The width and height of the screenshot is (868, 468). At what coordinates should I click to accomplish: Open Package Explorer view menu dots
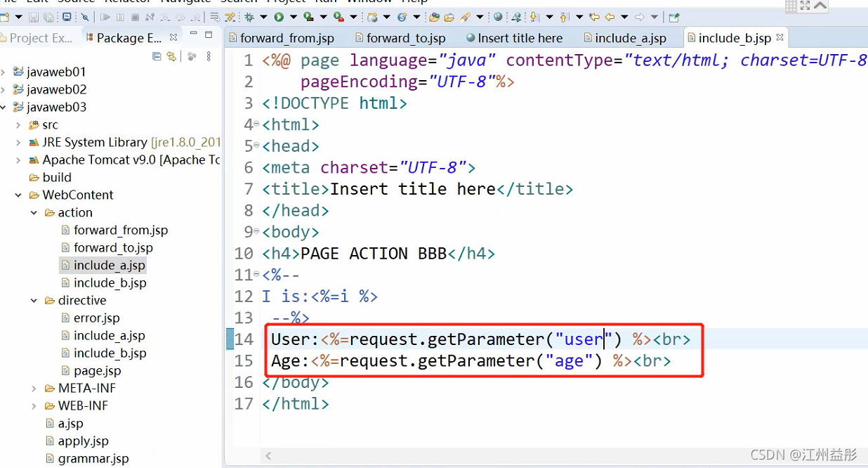(x=209, y=56)
